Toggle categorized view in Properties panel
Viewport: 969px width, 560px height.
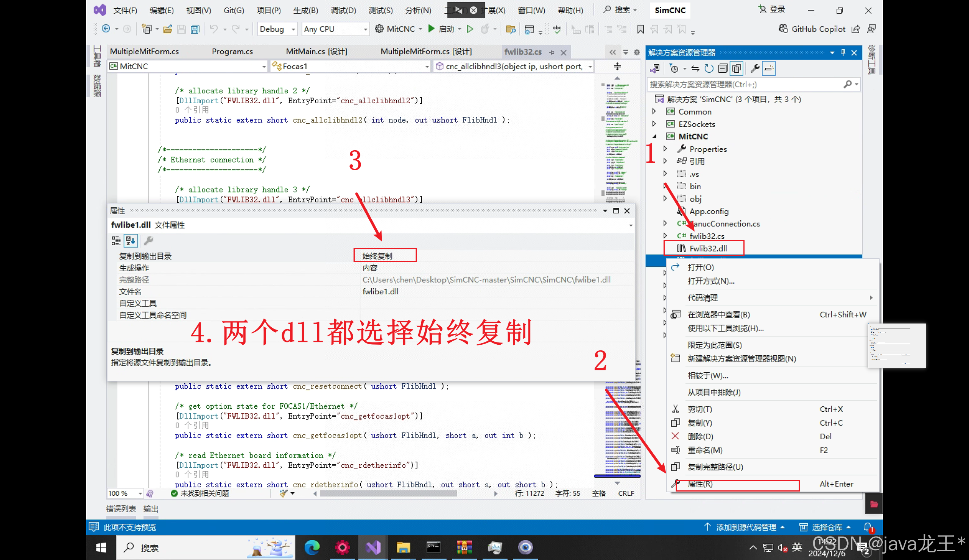click(x=116, y=241)
